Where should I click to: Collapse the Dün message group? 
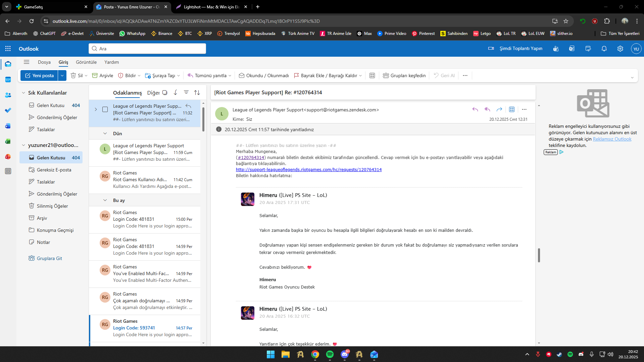pos(105,134)
